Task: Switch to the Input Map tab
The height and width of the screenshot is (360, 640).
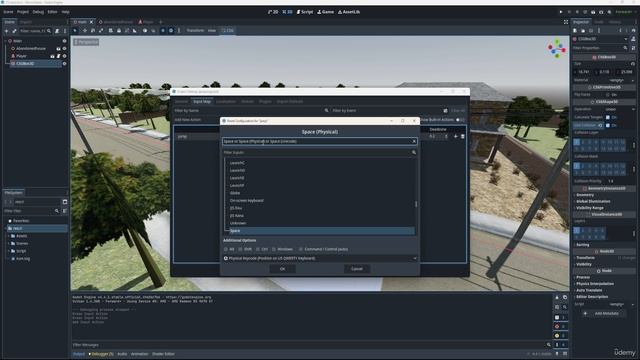Action: pyautogui.click(x=202, y=101)
